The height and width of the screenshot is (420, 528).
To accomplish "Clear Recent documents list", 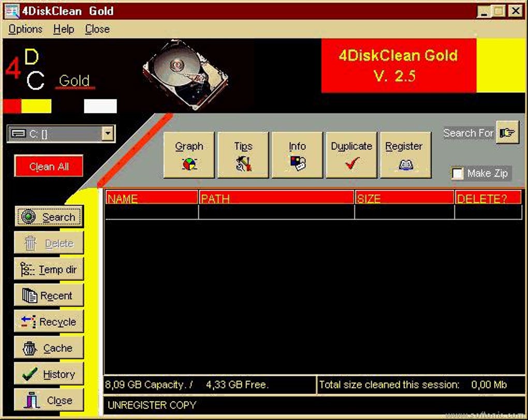I will pos(49,295).
